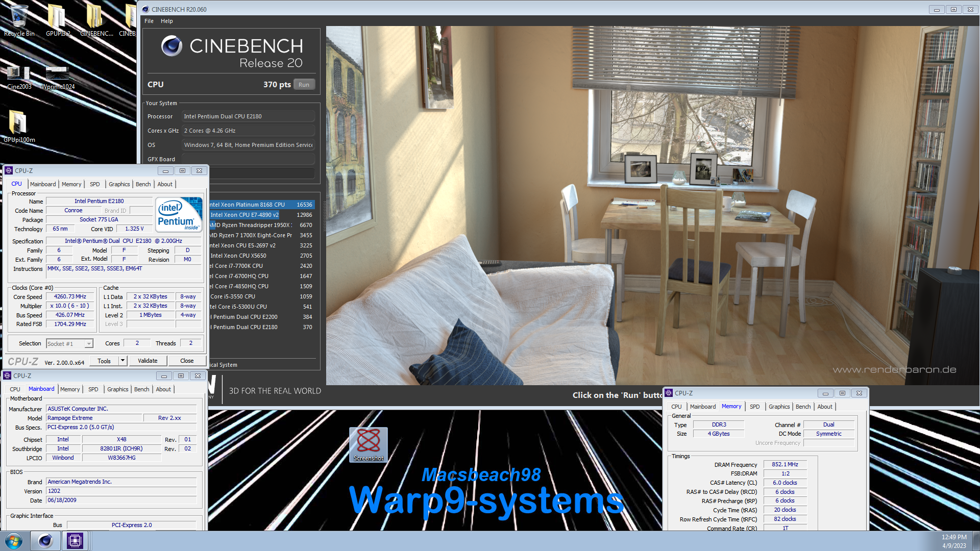The image size is (980, 551).
Task: Run the Cinebench CPU test
Action: [x=304, y=85]
